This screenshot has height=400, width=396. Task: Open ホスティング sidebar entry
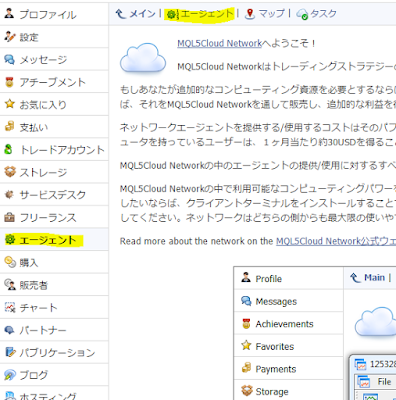54,393
